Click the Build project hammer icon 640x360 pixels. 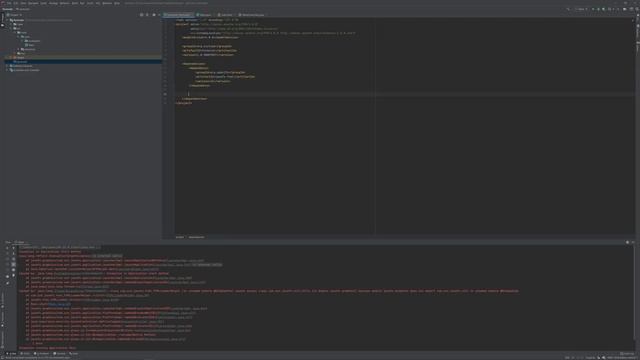coord(568,9)
